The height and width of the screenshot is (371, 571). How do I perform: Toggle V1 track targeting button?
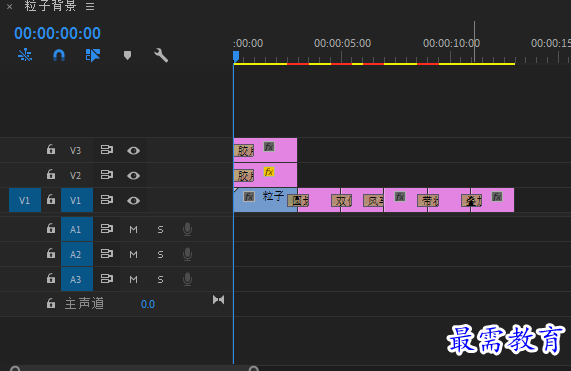click(x=77, y=200)
